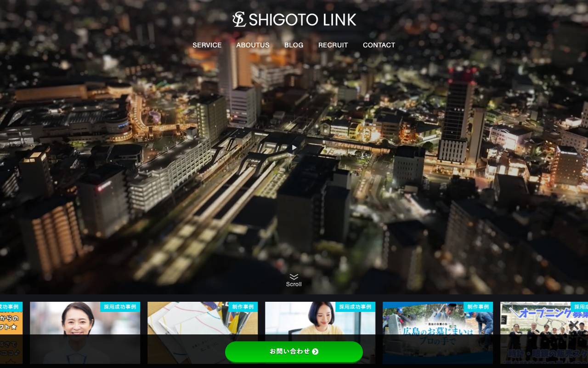
Task: Dismiss the bottom contact banner with X
Action: click(x=573, y=325)
